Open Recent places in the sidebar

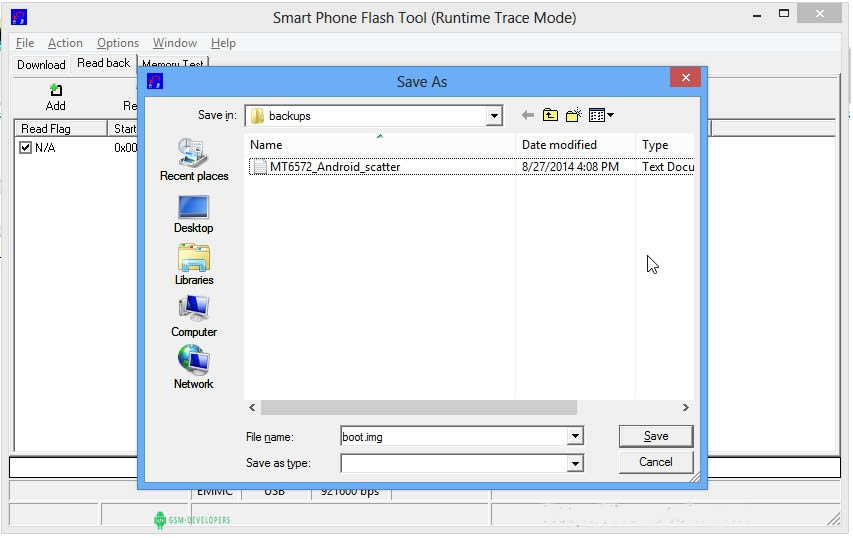[x=194, y=160]
